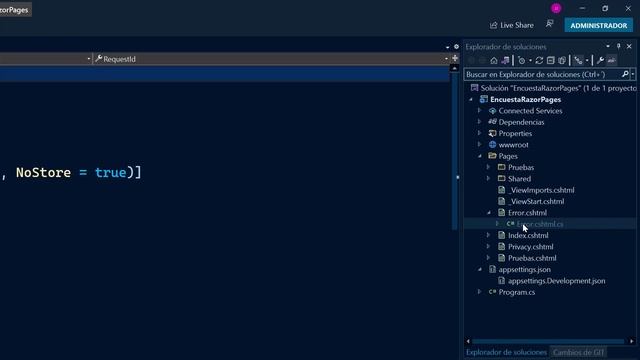Select the Error.cshtml file
Viewport: 640px width, 360px height.
click(527, 213)
